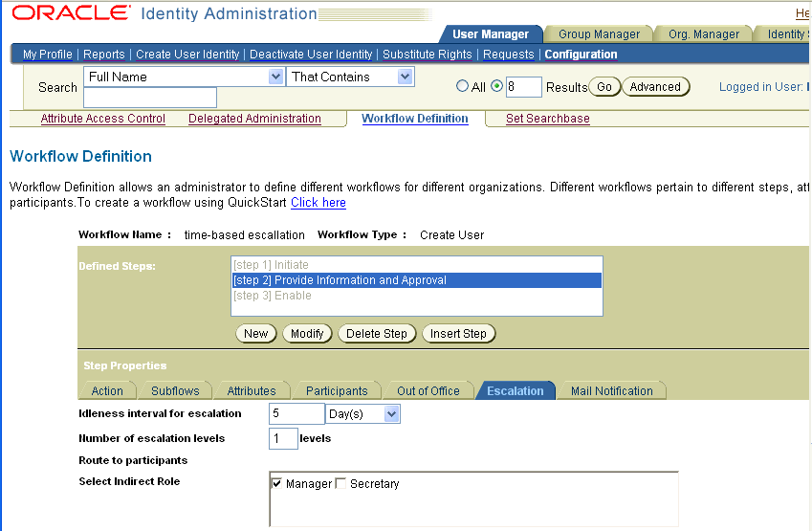Click the results count input field
The width and height of the screenshot is (812, 531).
[523, 86]
